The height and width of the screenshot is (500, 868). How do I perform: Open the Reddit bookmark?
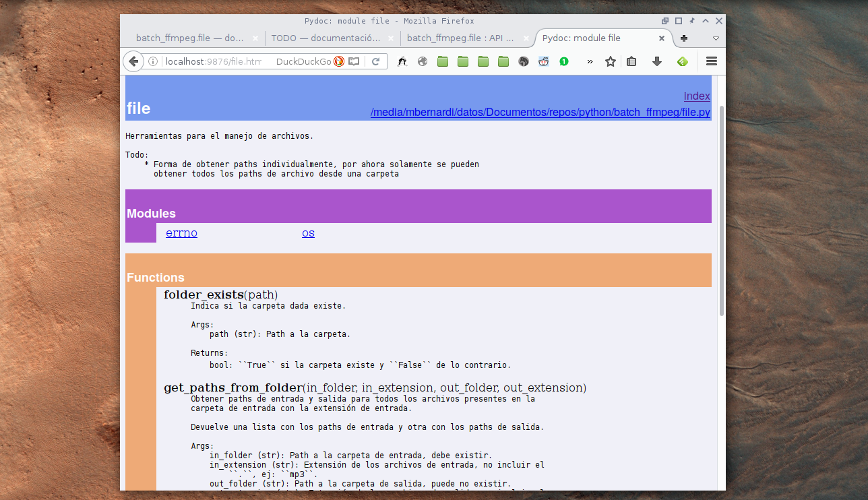(x=544, y=61)
